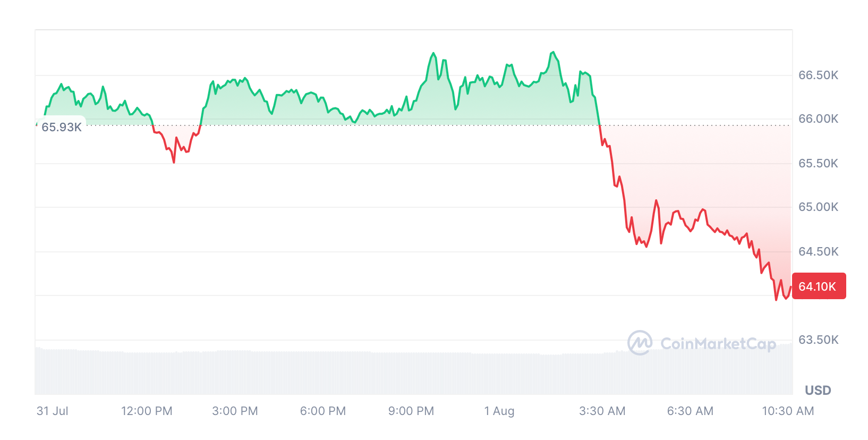The width and height of the screenshot is (868, 440).
Task: Select the 3:00 PM time marker
Action: click(235, 411)
